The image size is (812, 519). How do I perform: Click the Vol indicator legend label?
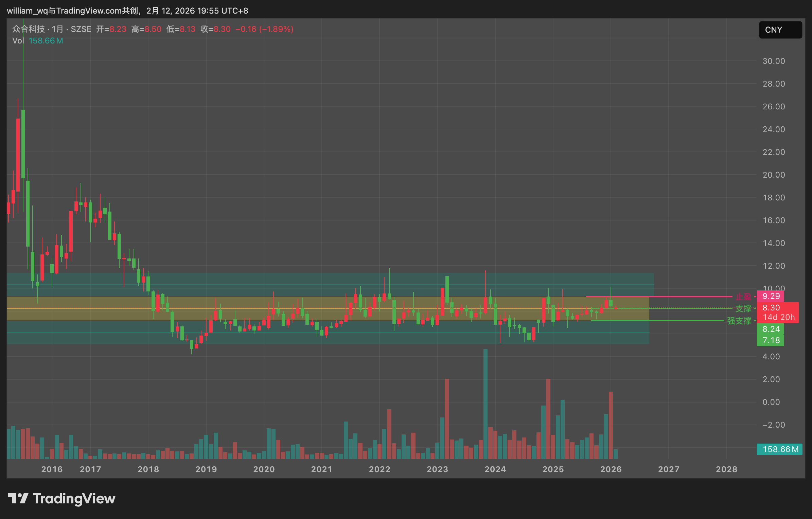(x=18, y=41)
